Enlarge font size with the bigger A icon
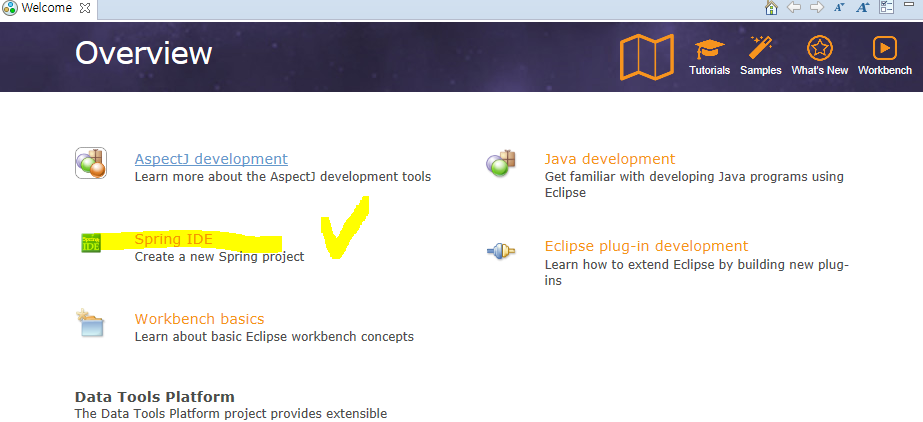Screen dimensions: 923x422 tap(862, 8)
